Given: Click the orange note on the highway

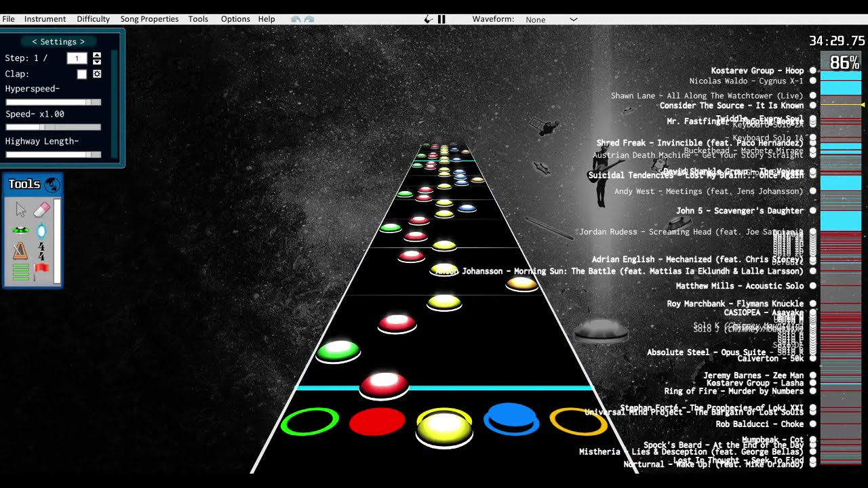Looking at the screenshot, I should 522,284.
